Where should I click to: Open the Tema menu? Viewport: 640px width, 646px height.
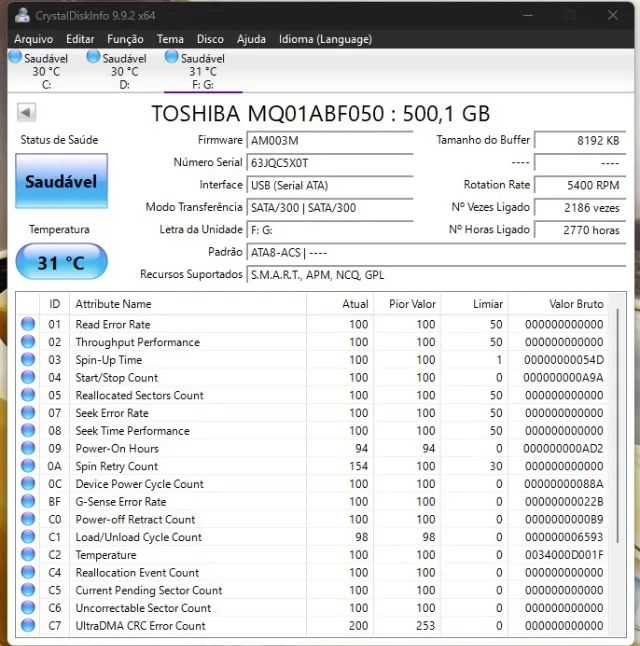point(170,39)
